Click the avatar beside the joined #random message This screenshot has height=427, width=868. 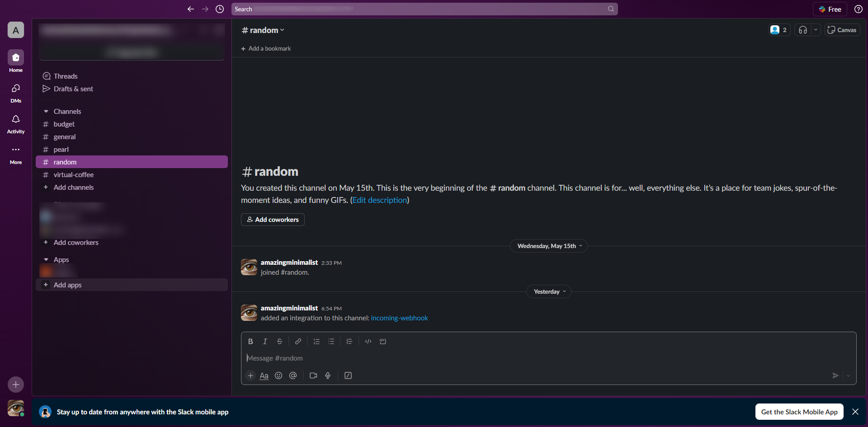(x=249, y=267)
